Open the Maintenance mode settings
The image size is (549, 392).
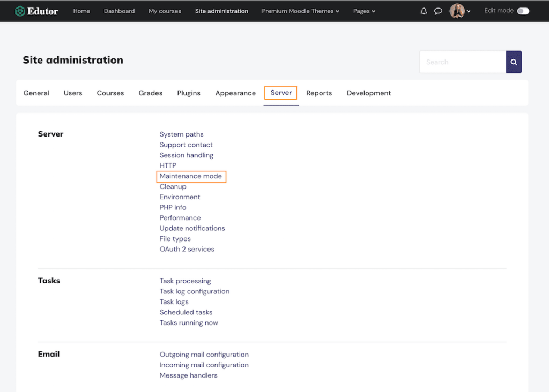coord(191,176)
